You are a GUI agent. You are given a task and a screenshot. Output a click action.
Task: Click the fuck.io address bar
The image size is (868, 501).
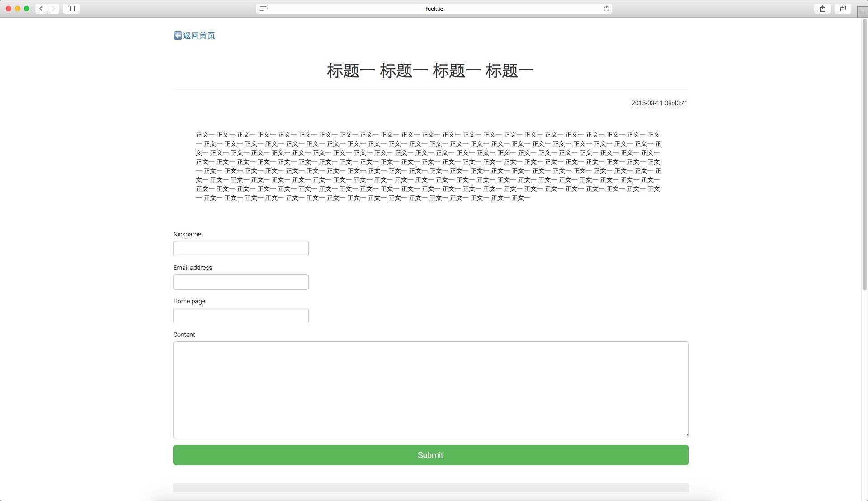pyautogui.click(x=434, y=9)
